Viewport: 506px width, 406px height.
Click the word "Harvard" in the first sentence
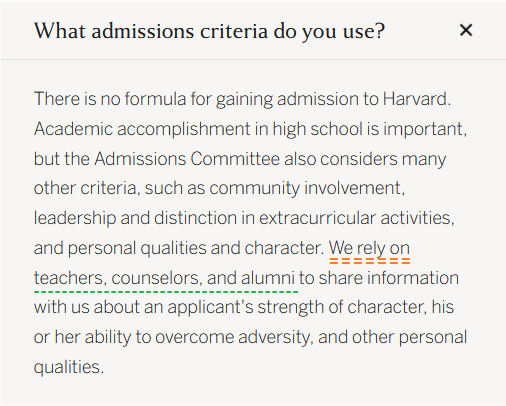[x=416, y=99]
